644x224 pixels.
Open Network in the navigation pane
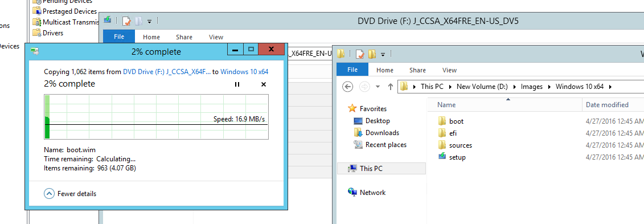372,192
